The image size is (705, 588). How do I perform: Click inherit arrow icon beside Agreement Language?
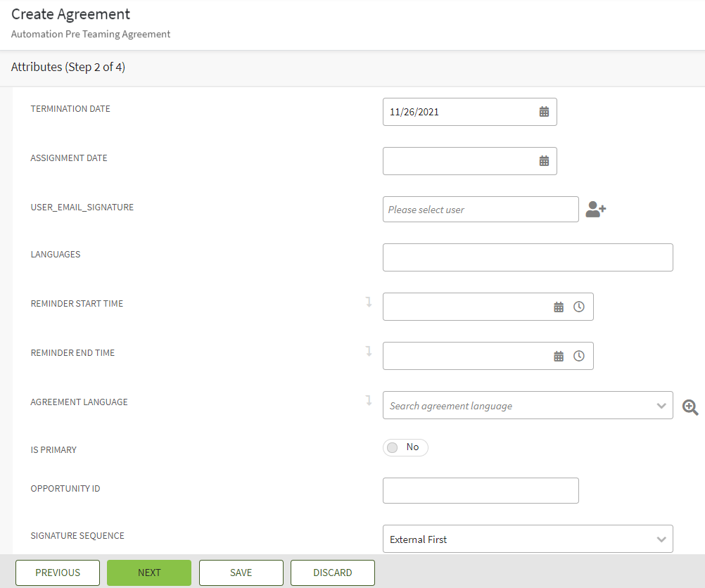coord(368,401)
